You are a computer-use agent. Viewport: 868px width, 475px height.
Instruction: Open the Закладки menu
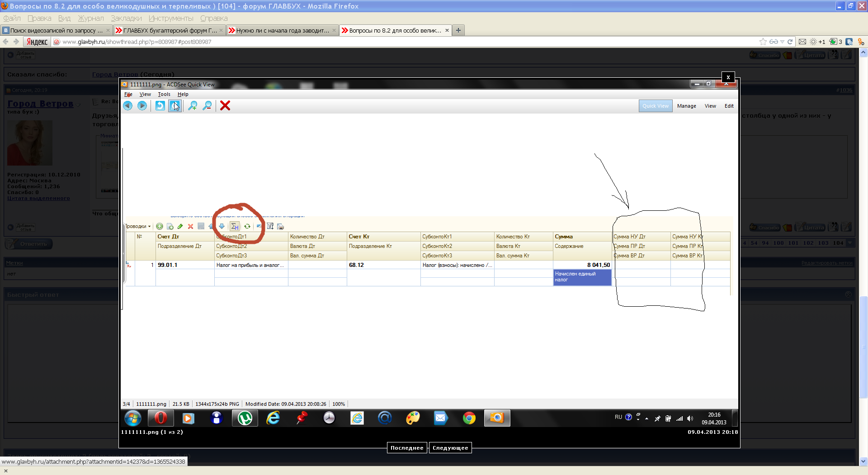pyautogui.click(x=126, y=18)
